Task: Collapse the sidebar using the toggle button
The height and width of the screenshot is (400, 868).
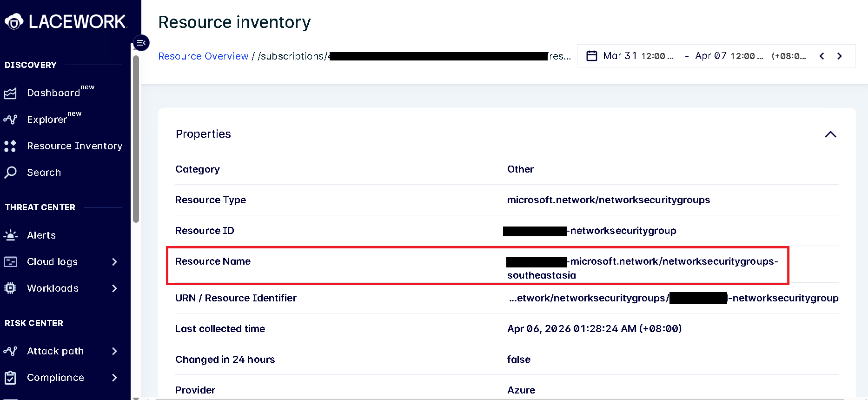Action: (141, 43)
